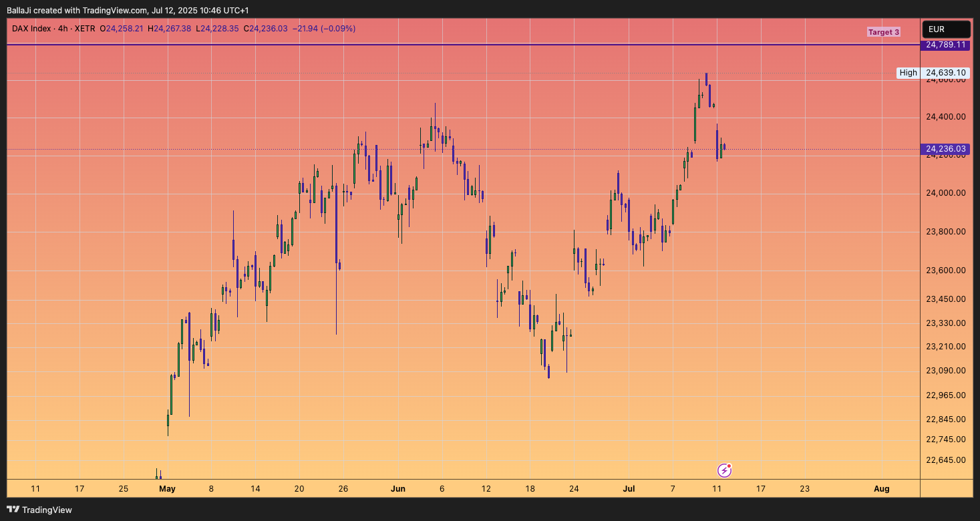
Task: Click the 22,845.00 price axis label
Action: (x=946, y=419)
